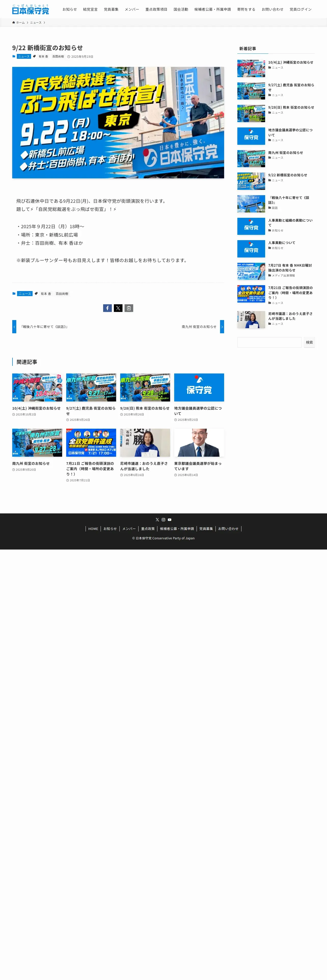Open 候補者公募・所属申請 in top navigation

pyautogui.click(x=212, y=9)
